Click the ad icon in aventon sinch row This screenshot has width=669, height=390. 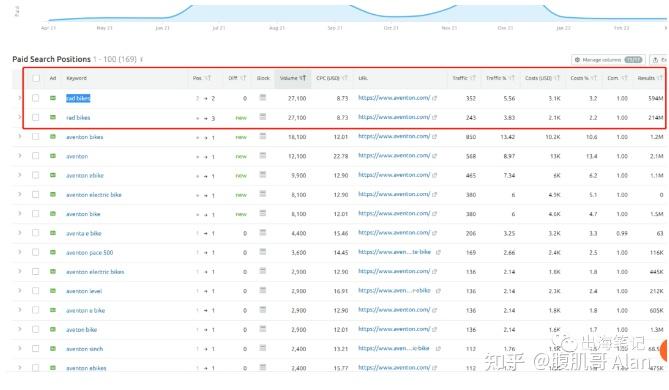[53, 349]
